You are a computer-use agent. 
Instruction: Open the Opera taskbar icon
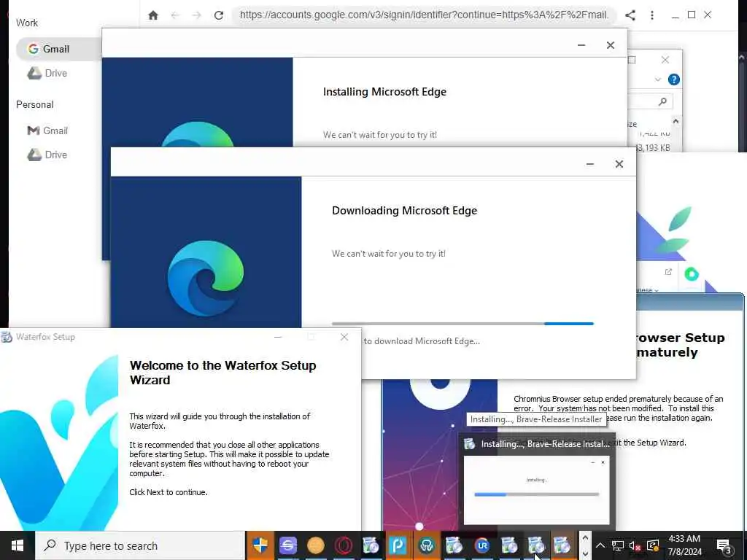[343, 545]
